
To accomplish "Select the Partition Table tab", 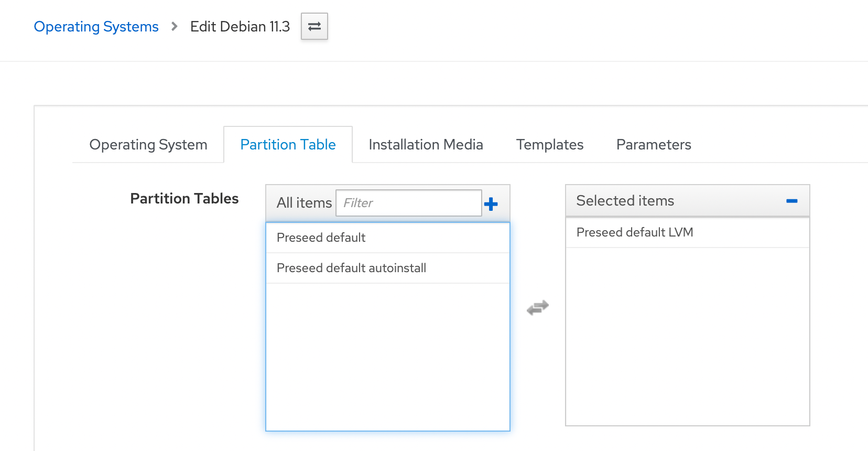I will pos(288,145).
